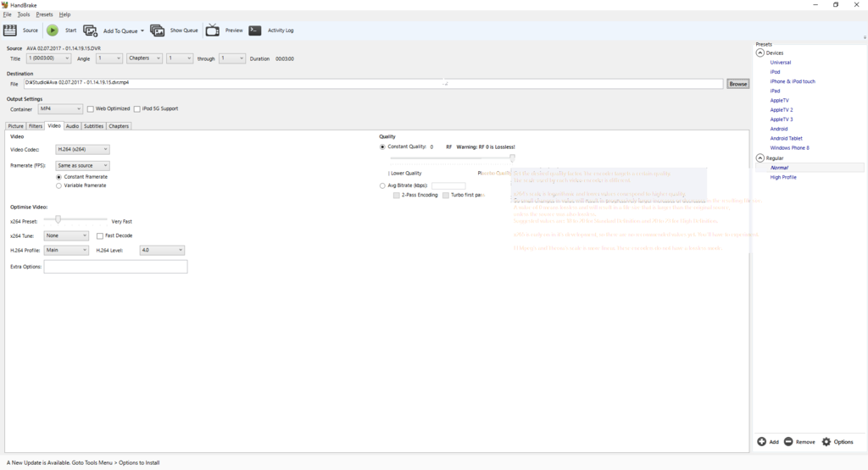Screen dimensions: 868x470
Task: Select the Normal preset
Action: tap(780, 168)
